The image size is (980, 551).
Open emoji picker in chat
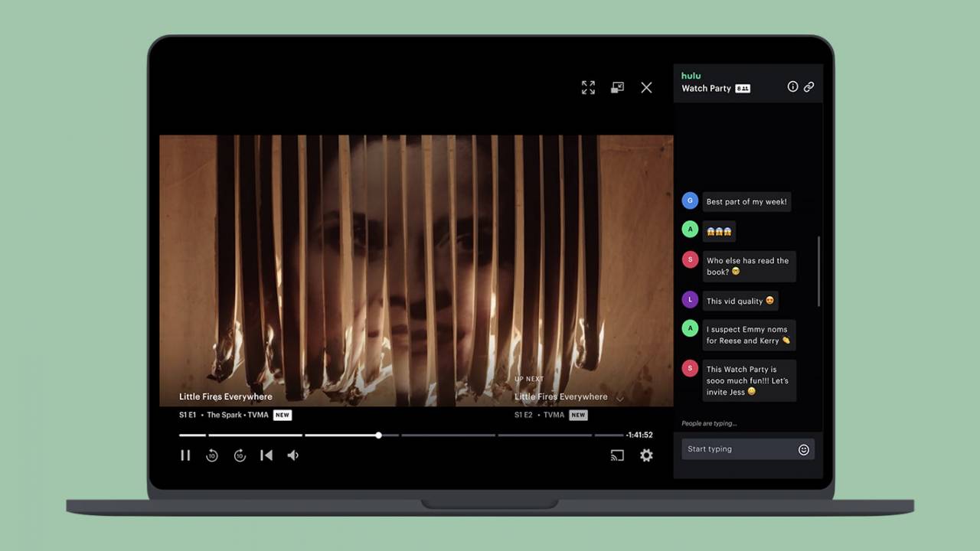(803, 449)
